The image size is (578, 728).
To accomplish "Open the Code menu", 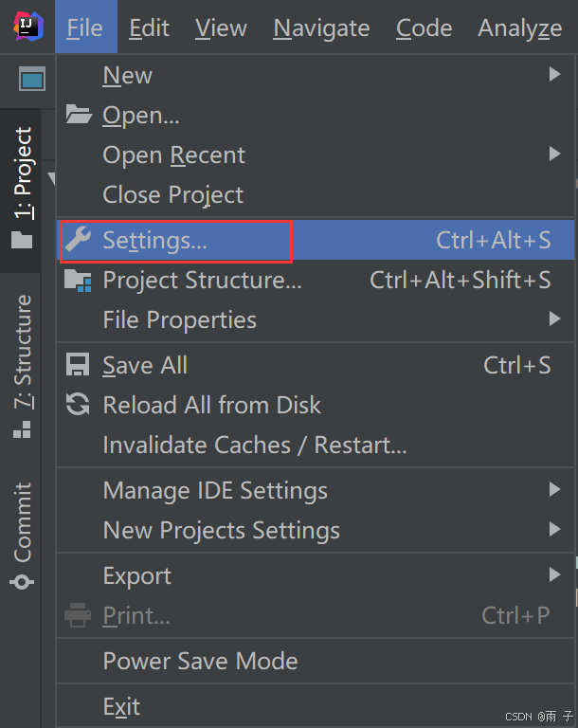I will [424, 27].
